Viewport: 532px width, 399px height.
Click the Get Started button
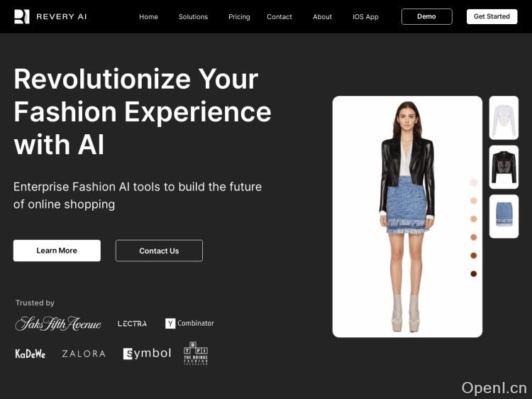(492, 16)
